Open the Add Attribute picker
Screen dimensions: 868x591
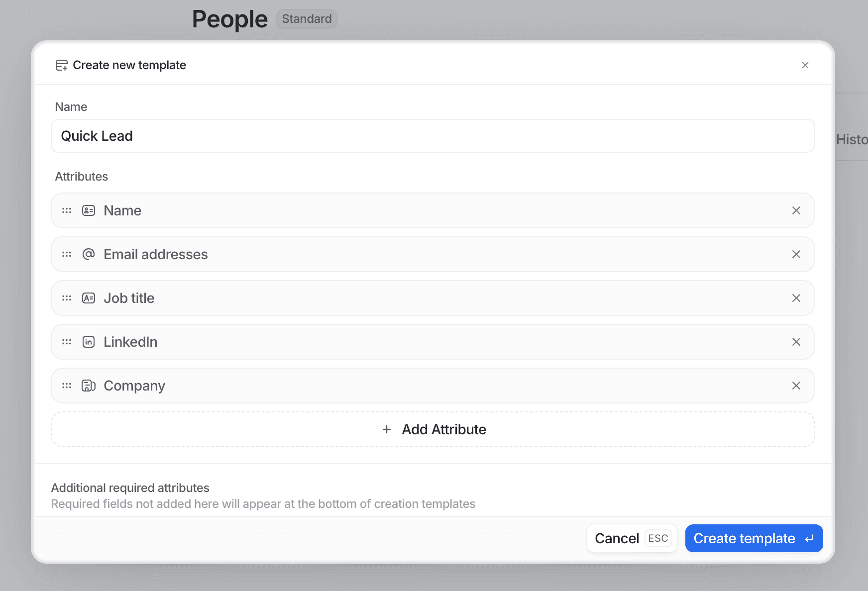pyautogui.click(x=433, y=429)
